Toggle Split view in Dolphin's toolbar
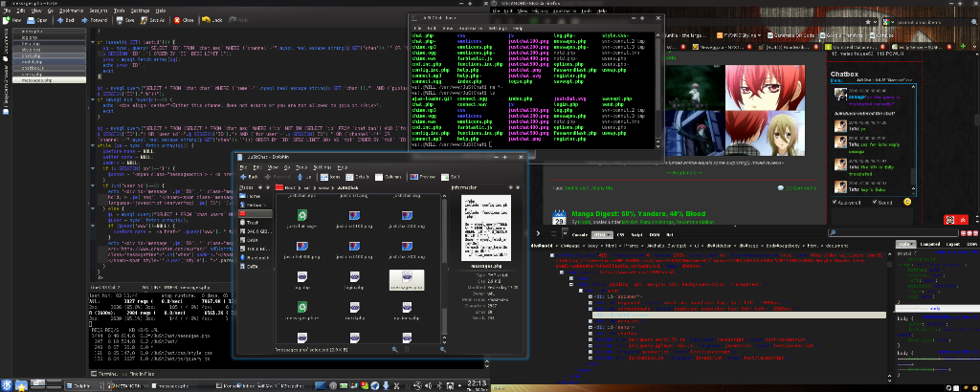The image size is (980, 392). (x=452, y=177)
